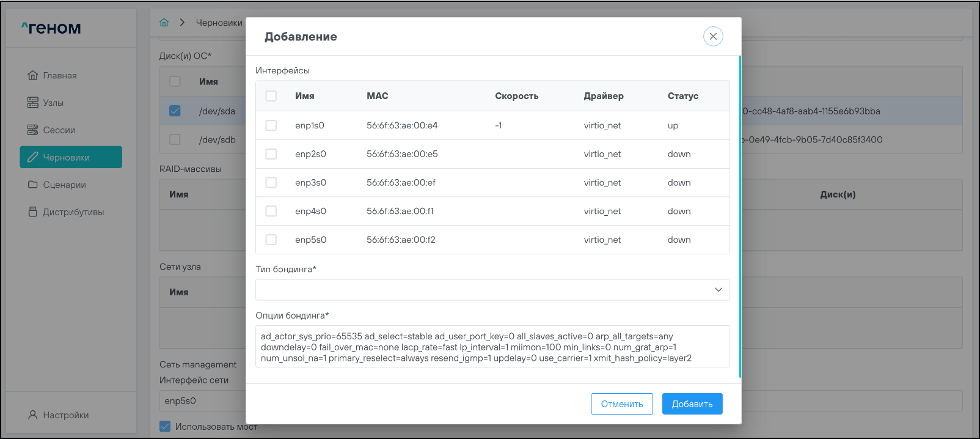This screenshot has height=439, width=980.
Task: Check the enp1s0 interface checkbox
Action: coord(271,125)
